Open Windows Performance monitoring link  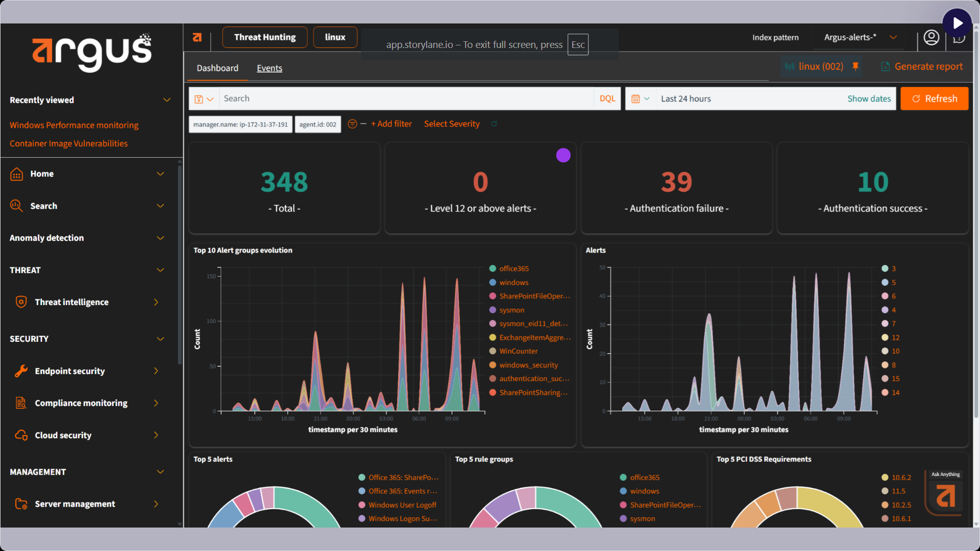point(74,125)
